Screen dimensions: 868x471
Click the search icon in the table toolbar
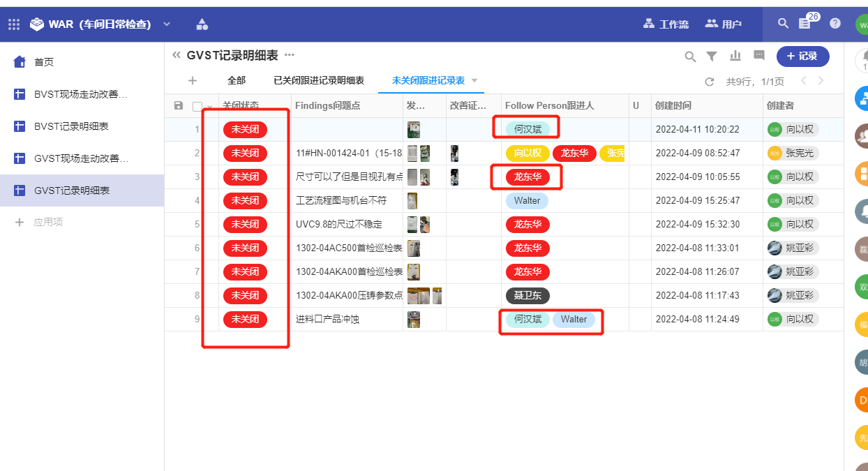pos(689,57)
